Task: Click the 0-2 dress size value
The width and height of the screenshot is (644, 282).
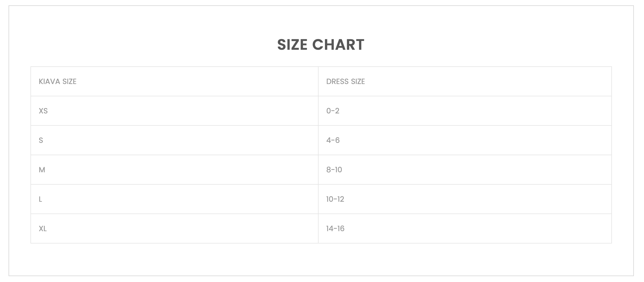Action: [333, 111]
